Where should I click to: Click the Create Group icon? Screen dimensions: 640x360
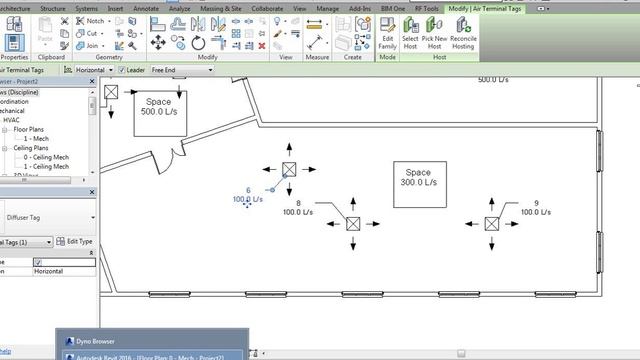pyautogui.click(x=362, y=24)
